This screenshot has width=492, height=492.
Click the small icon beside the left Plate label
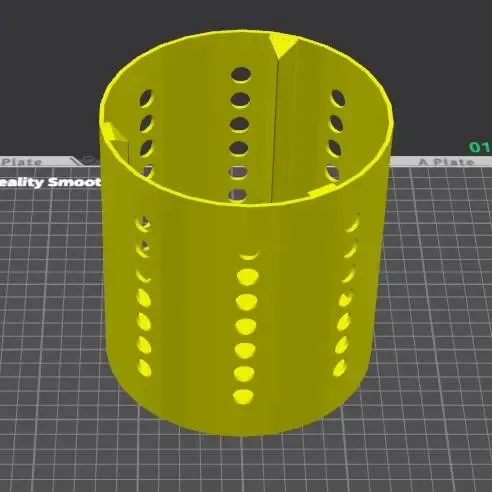pyautogui.click(x=87, y=161)
